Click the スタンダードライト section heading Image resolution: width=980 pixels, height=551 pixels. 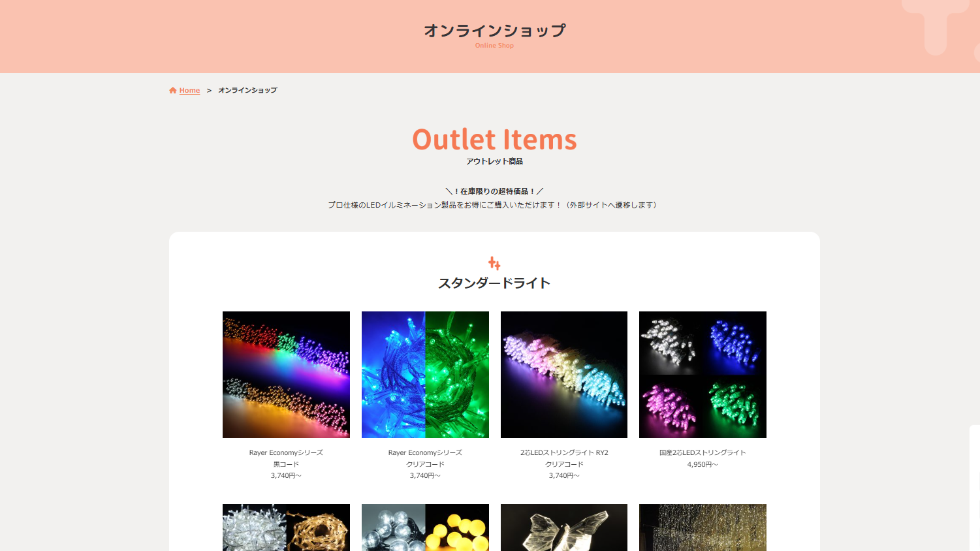(494, 283)
